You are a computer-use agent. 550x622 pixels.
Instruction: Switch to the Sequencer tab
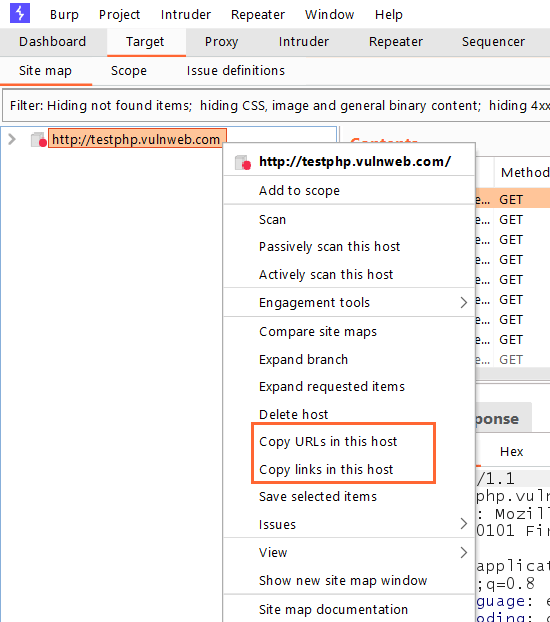click(x=493, y=42)
